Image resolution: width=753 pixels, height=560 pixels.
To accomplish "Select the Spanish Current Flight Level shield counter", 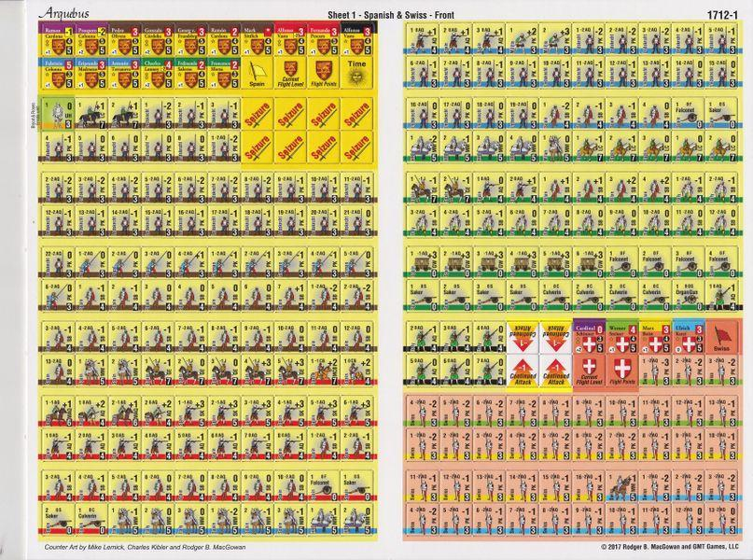I will point(290,74).
